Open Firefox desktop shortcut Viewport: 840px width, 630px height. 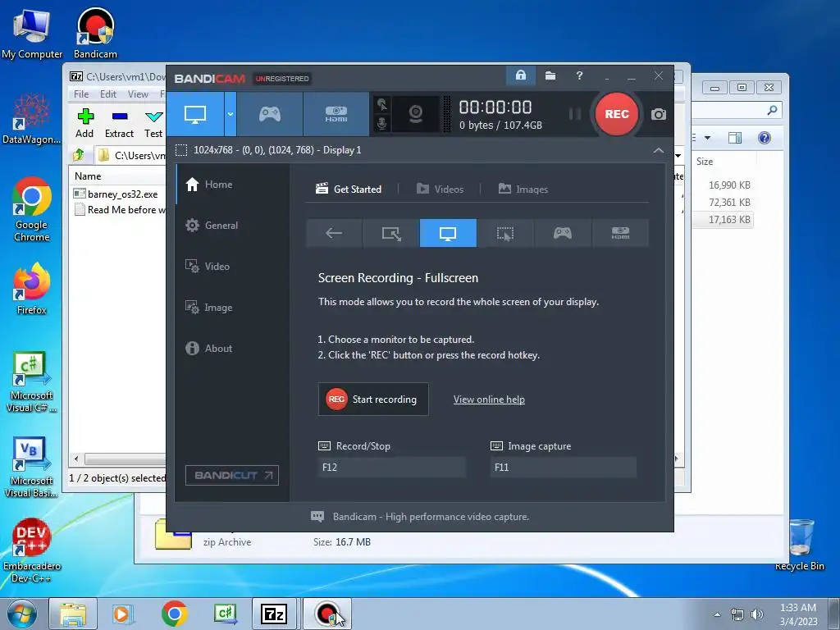click(32, 289)
